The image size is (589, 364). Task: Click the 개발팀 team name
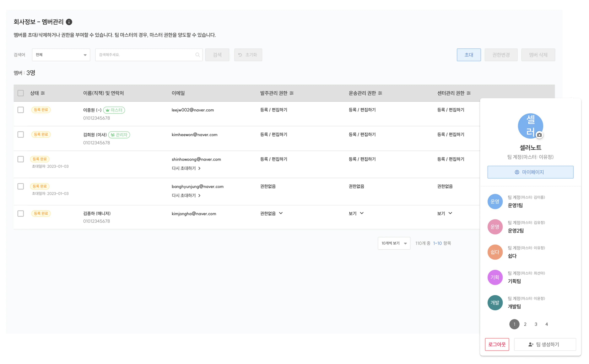pos(514,306)
